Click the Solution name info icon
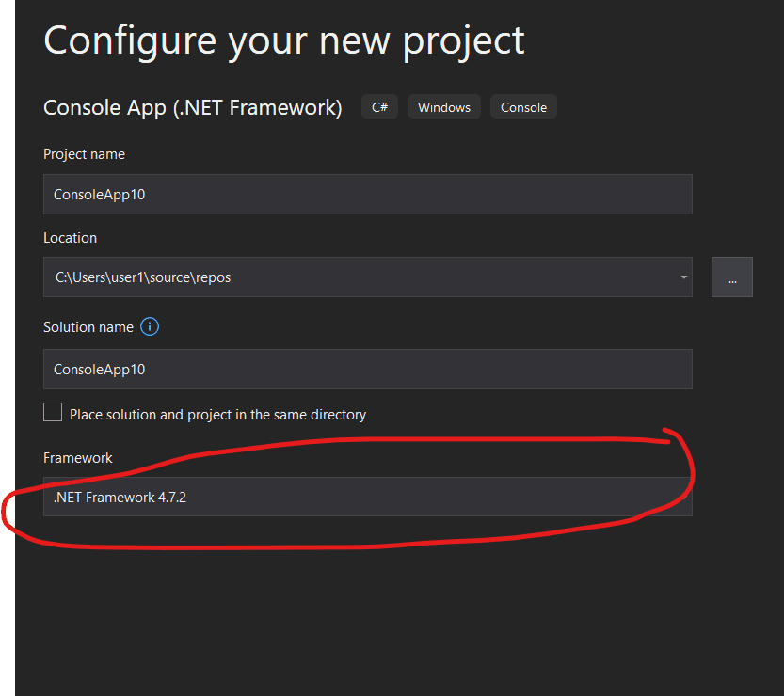The height and width of the screenshot is (696, 784). 150,327
